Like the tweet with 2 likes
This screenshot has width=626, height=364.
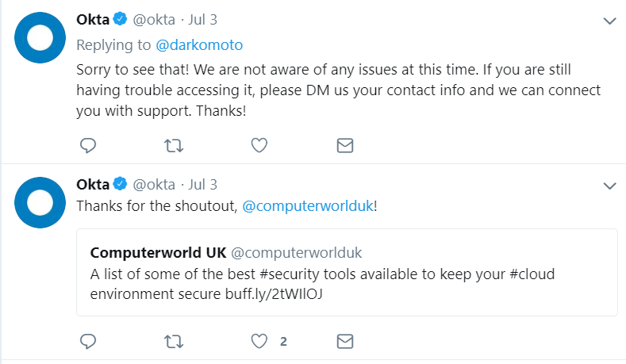pyautogui.click(x=259, y=341)
